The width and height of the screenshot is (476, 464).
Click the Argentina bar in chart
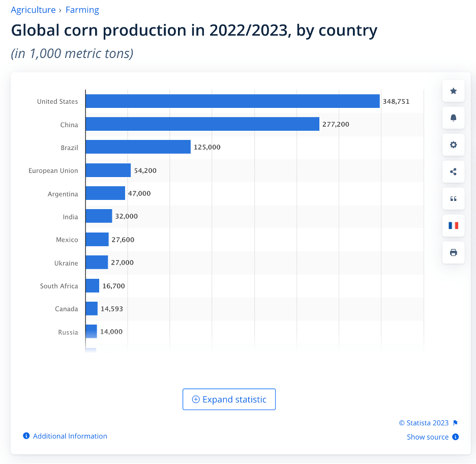(x=105, y=193)
